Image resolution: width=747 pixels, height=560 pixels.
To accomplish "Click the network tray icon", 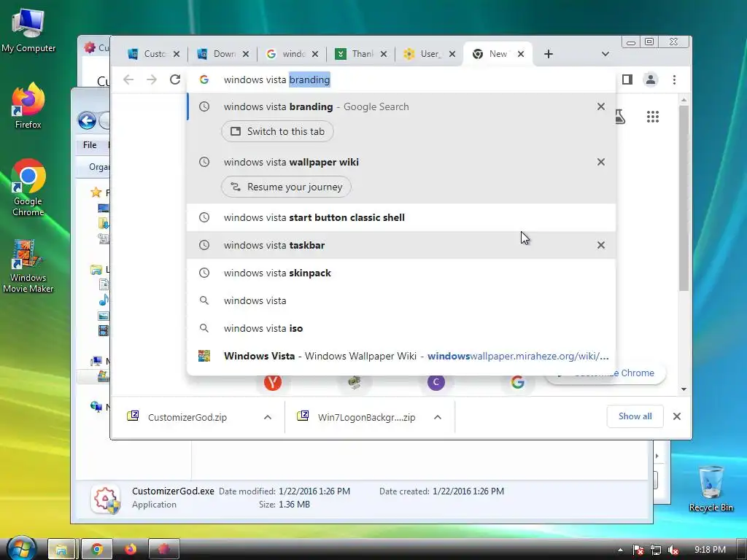I will 656,551.
